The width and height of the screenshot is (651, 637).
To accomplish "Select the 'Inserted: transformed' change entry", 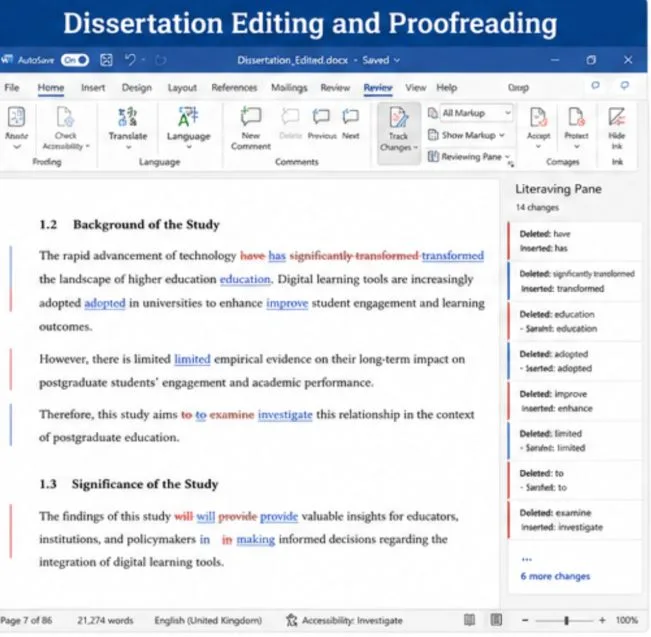I will [563, 289].
